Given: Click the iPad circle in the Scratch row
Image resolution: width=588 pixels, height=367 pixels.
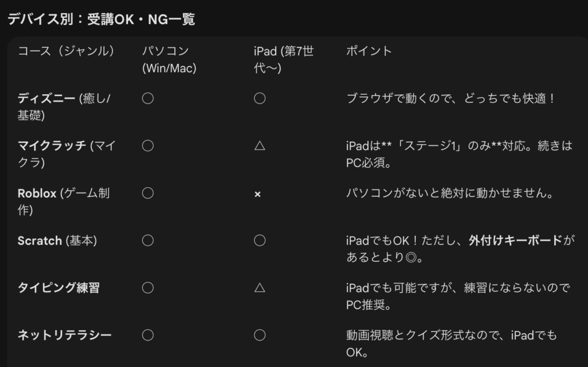Looking at the screenshot, I should 260,241.
